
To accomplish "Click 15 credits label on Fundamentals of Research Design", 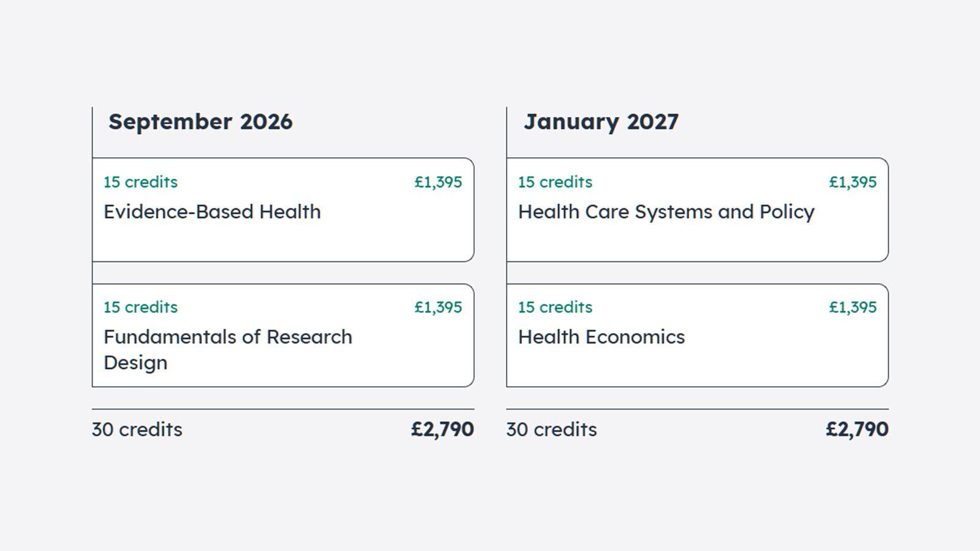I will [x=140, y=307].
